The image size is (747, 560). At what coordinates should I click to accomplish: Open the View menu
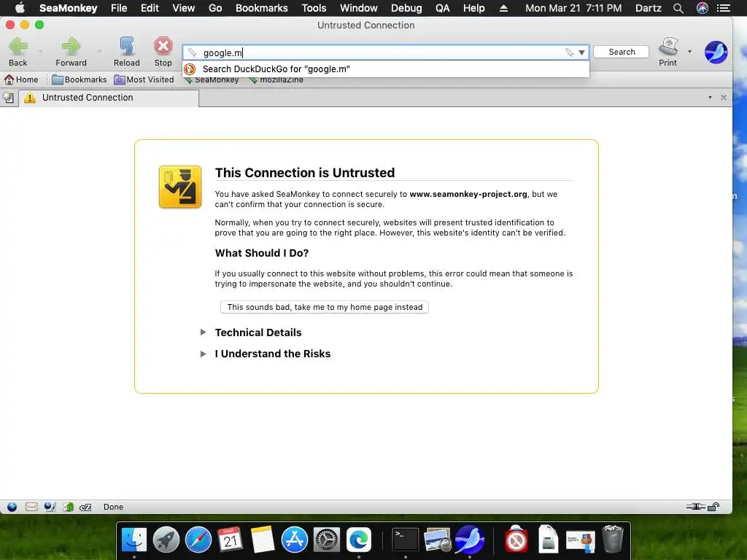click(183, 8)
